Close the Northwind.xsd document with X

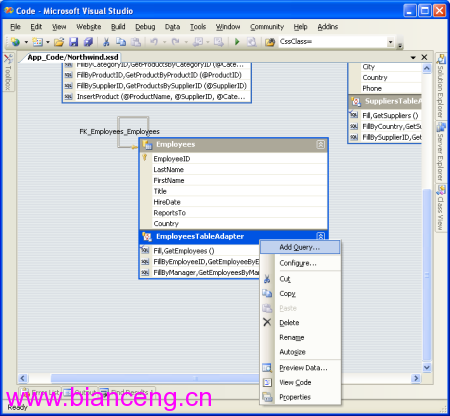coord(424,57)
